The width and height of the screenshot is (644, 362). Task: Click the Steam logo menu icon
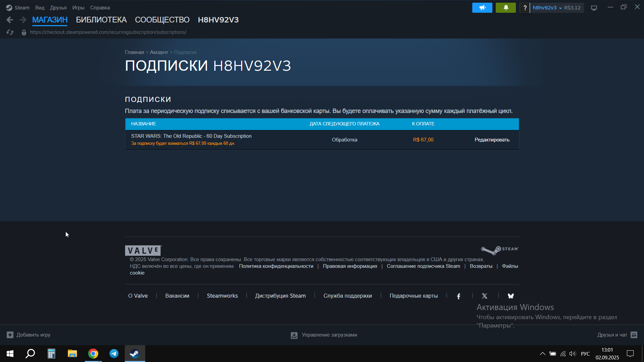9,8
